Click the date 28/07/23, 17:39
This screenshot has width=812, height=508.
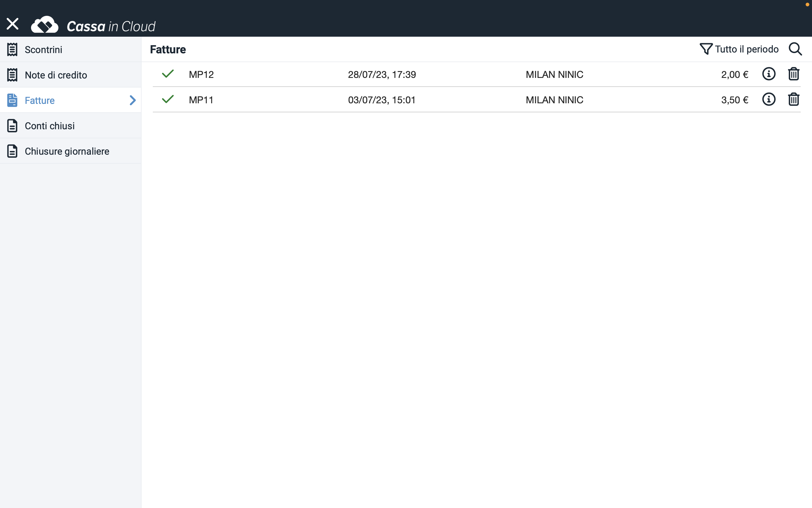pyautogui.click(x=382, y=75)
